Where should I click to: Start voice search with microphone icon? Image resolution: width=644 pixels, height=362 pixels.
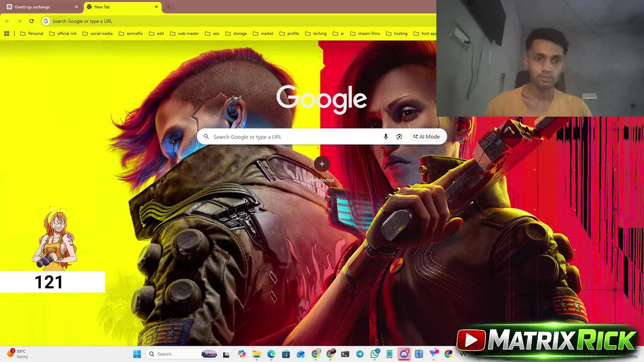click(385, 137)
